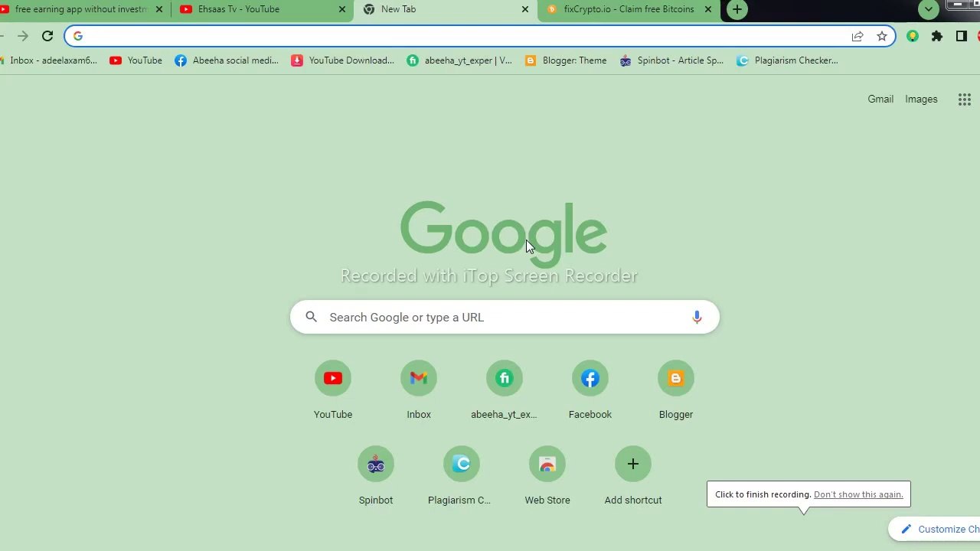Open Spinbot - Article Sp bookmark
Image resolution: width=980 pixels, height=551 pixels.
coord(671,60)
